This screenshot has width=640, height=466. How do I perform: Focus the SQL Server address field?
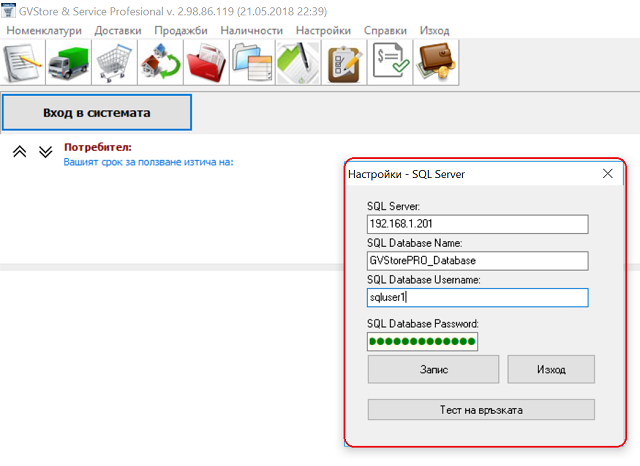[478, 224]
